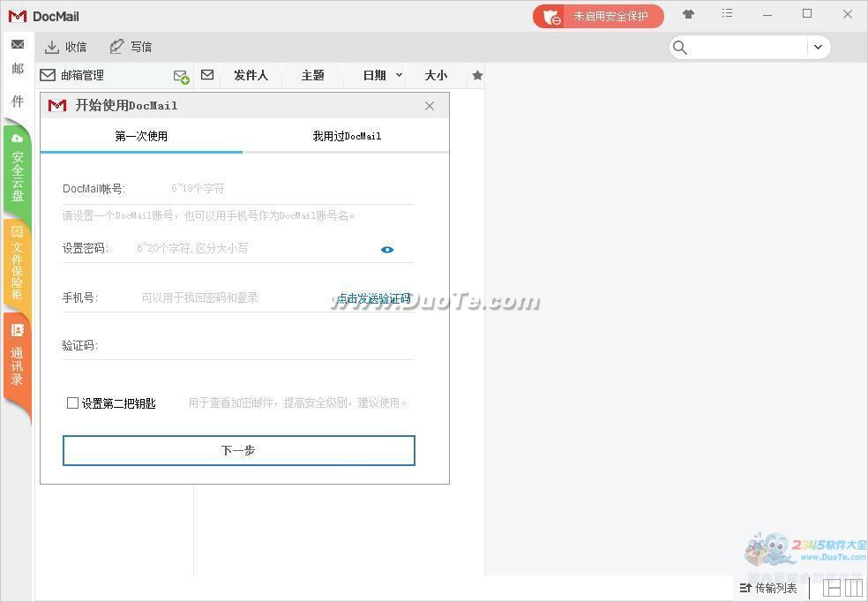Screen dimensions: 868x602
Task: Click the 收信 receive mail icon
Action: coord(52,47)
